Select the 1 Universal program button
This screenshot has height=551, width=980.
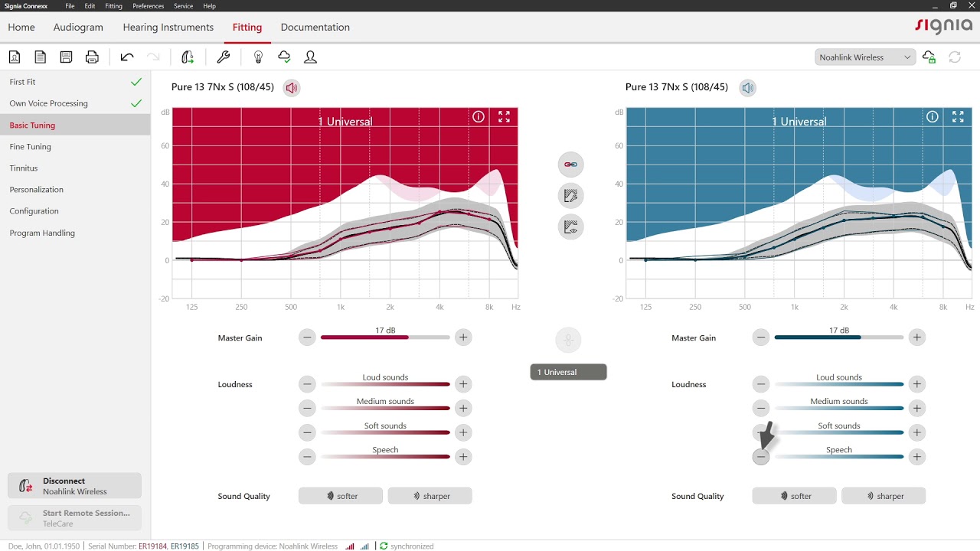(568, 372)
